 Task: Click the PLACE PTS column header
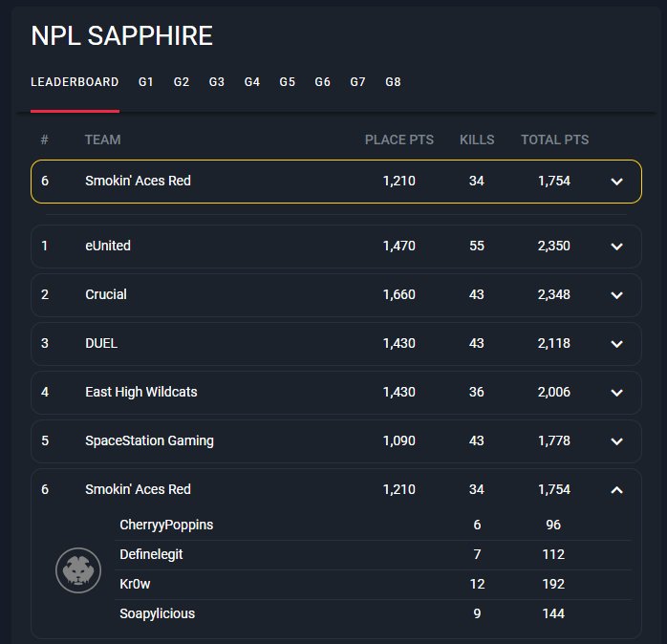pyautogui.click(x=399, y=140)
